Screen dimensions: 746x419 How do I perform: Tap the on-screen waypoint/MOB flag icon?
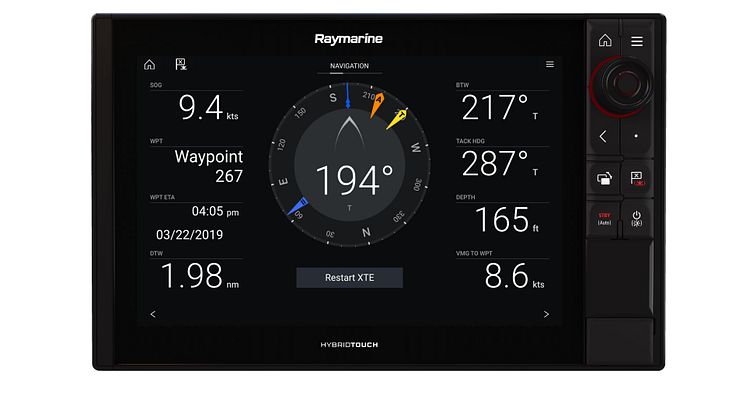(181, 64)
